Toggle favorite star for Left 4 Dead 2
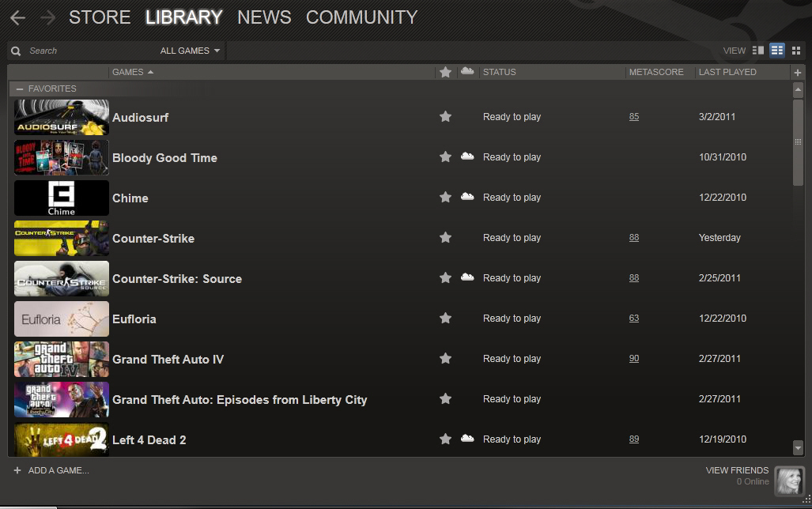The image size is (812, 509). tap(445, 439)
